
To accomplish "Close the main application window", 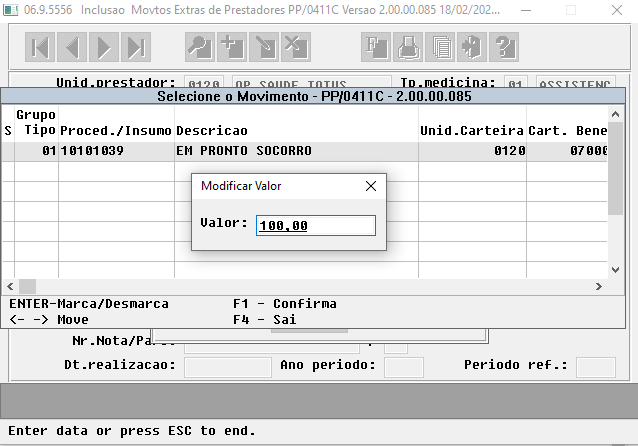I will (x=617, y=10).
